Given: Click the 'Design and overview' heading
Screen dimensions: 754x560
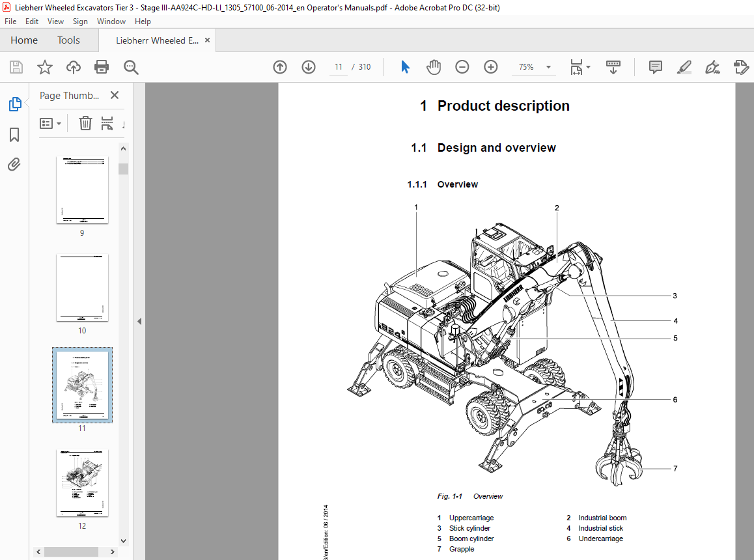Looking at the screenshot, I should pyautogui.click(x=496, y=148).
